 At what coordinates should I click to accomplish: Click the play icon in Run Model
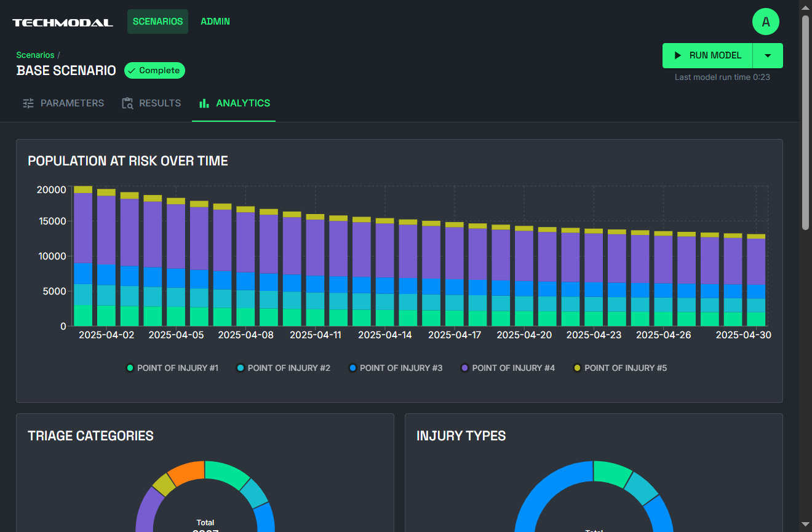coord(678,55)
